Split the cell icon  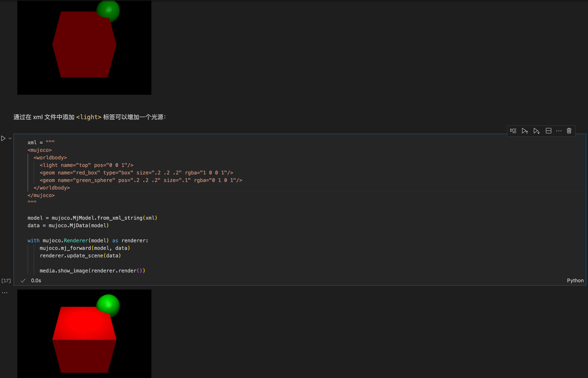pos(549,131)
